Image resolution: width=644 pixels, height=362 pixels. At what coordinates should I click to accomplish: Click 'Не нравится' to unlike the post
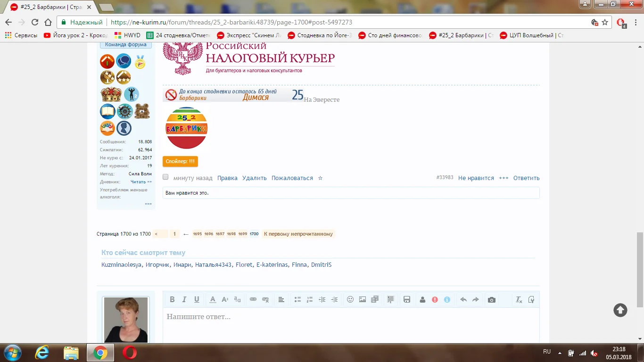[476, 178]
